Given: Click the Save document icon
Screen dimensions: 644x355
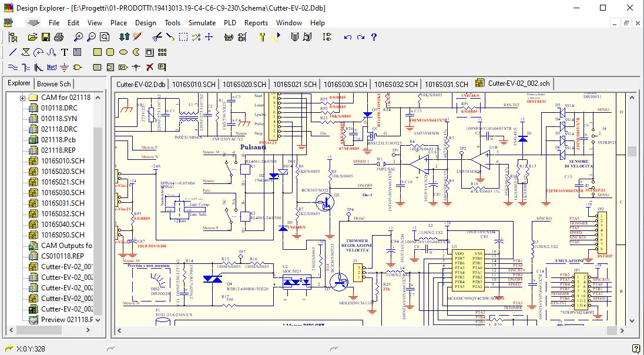Looking at the screenshot, I should point(45,37).
